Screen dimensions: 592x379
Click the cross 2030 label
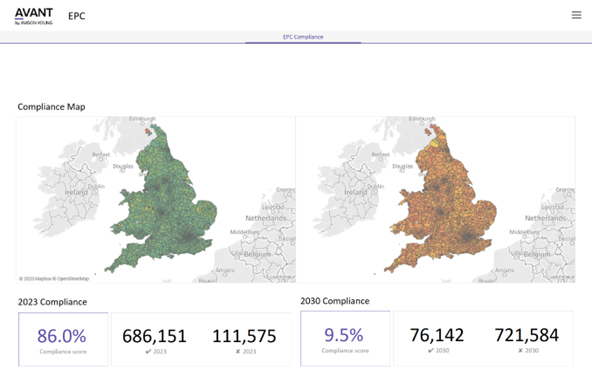528,351
